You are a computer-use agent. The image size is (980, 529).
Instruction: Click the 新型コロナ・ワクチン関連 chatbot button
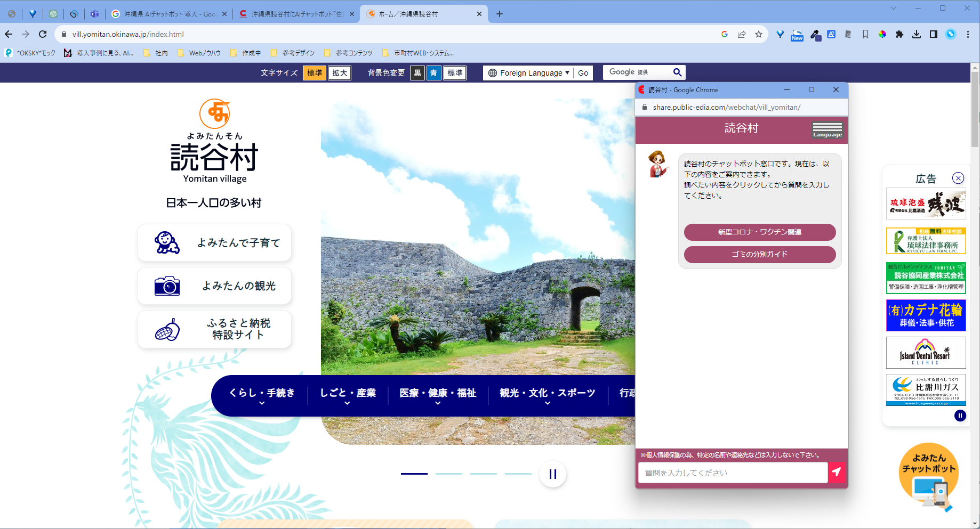[x=759, y=232]
